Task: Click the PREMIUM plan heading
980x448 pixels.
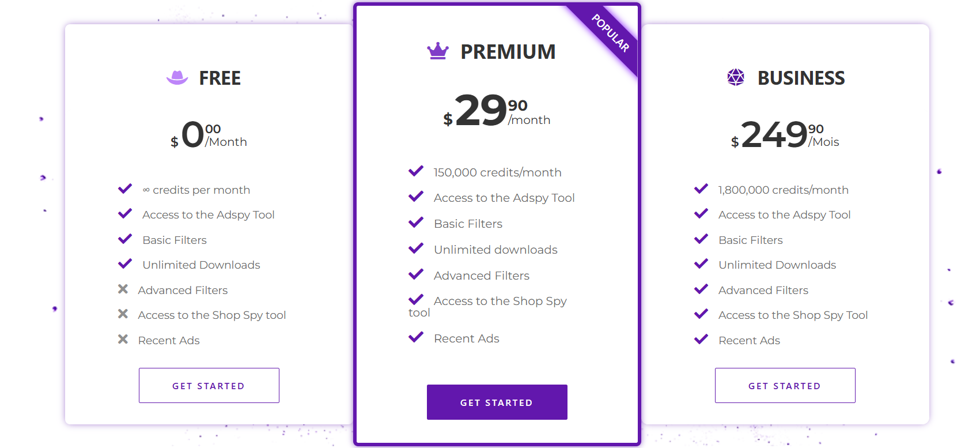Action: (508, 52)
